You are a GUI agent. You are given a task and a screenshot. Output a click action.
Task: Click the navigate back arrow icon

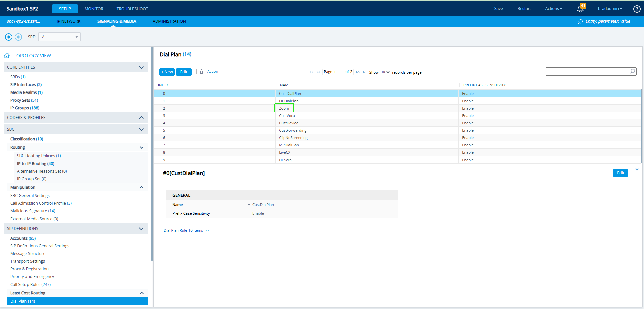[9, 37]
